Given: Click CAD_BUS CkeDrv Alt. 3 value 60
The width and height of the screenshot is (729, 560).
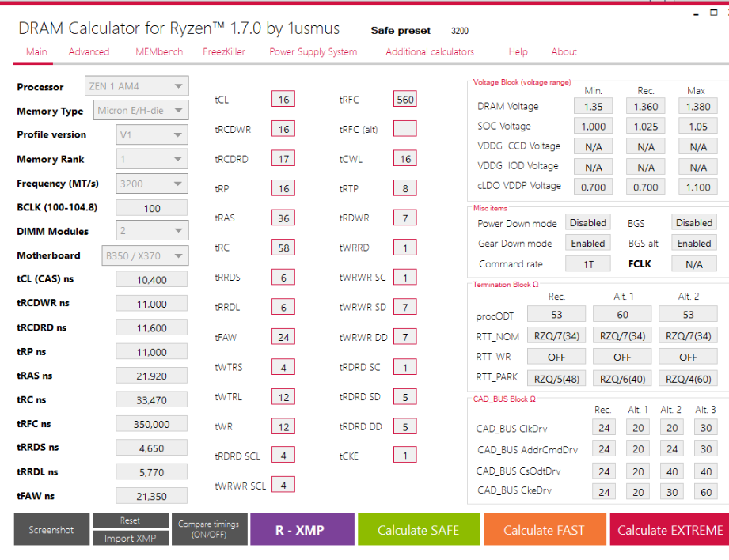Looking at the screenshot, I should tap(706, 492).
